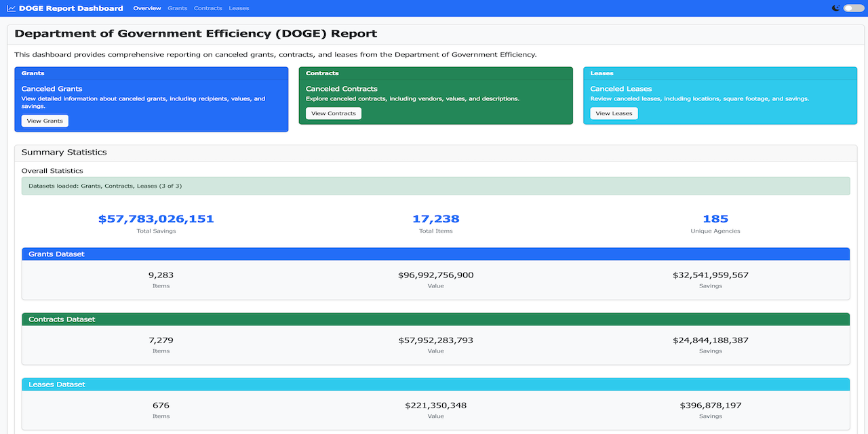Screen dimensions: 868x434
Task: Click the View Leases button
Action: (x=613, y=113)
